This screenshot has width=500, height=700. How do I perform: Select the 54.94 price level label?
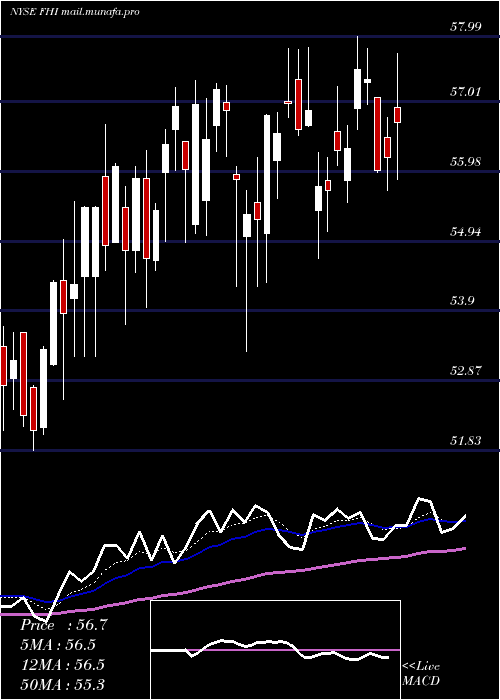tap(465, 232)
